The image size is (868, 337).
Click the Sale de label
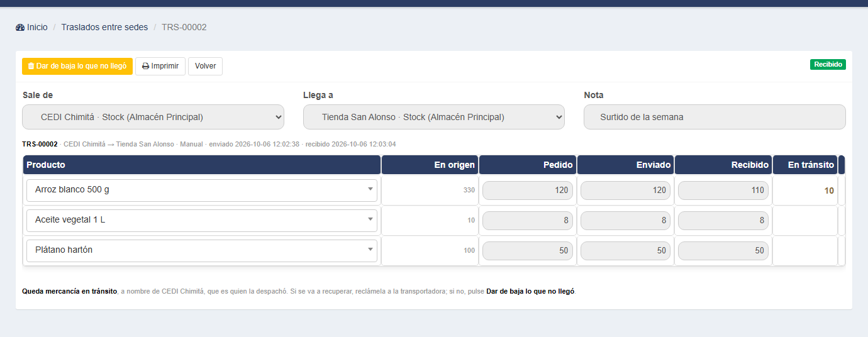[x=38, y=95]
